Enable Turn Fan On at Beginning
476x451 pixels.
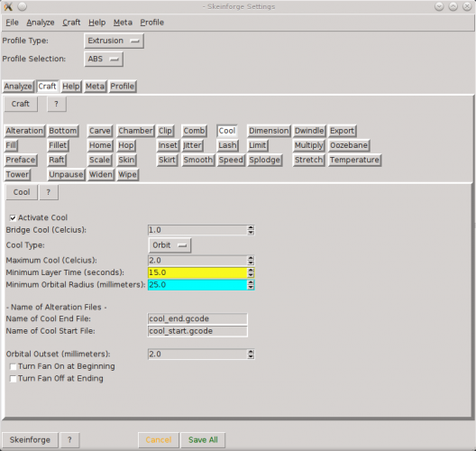point(13,366)
